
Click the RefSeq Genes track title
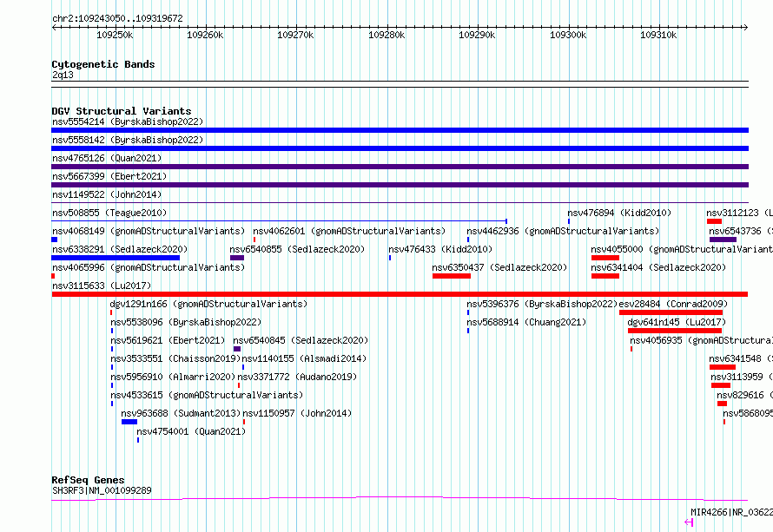tap(88, 480)
